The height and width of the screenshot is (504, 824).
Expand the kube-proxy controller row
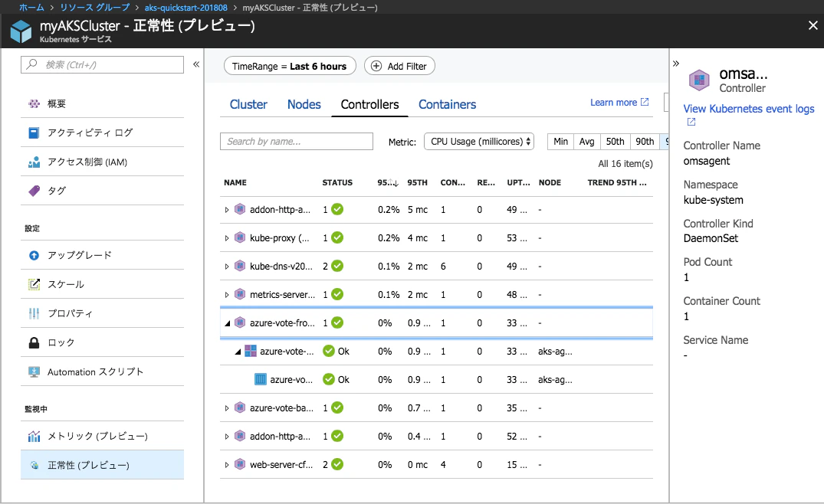coord(226,237)
